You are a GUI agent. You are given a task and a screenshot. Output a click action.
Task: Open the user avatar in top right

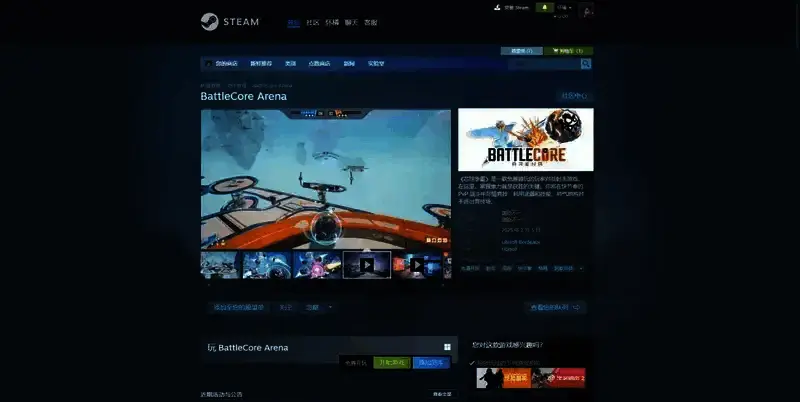click(x=586, y=11)
